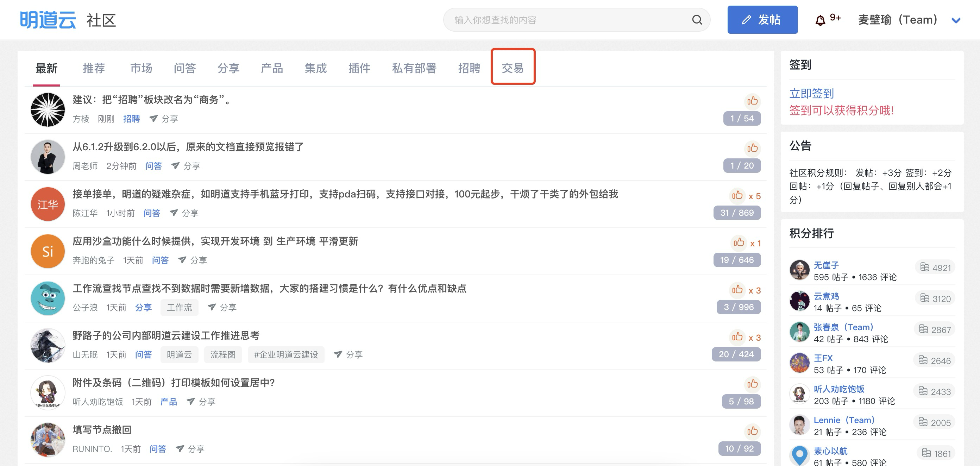Like the post about renaming 招聘 to 商务

pos(752,101)
